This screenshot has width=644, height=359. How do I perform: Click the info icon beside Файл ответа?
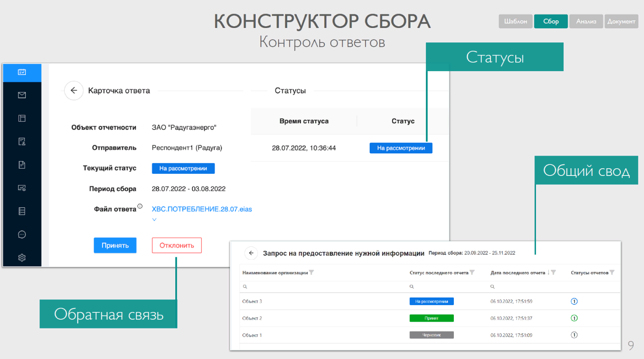[x=140, y=206]
